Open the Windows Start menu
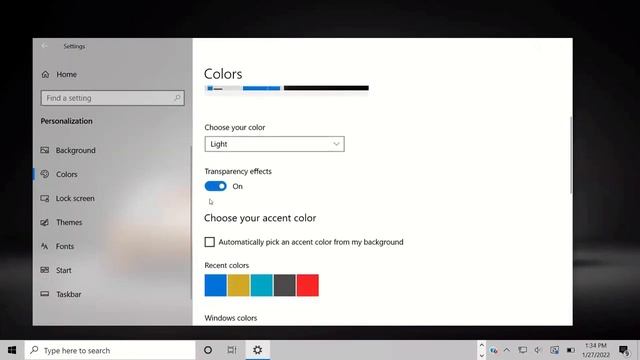The height and width of the screenshot is (360, 640). point(12,350)
